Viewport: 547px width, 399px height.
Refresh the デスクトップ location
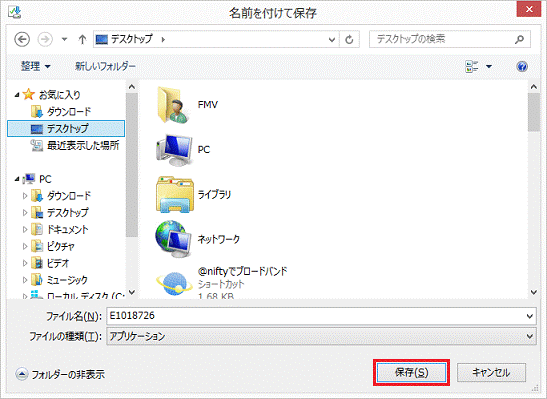349,39
